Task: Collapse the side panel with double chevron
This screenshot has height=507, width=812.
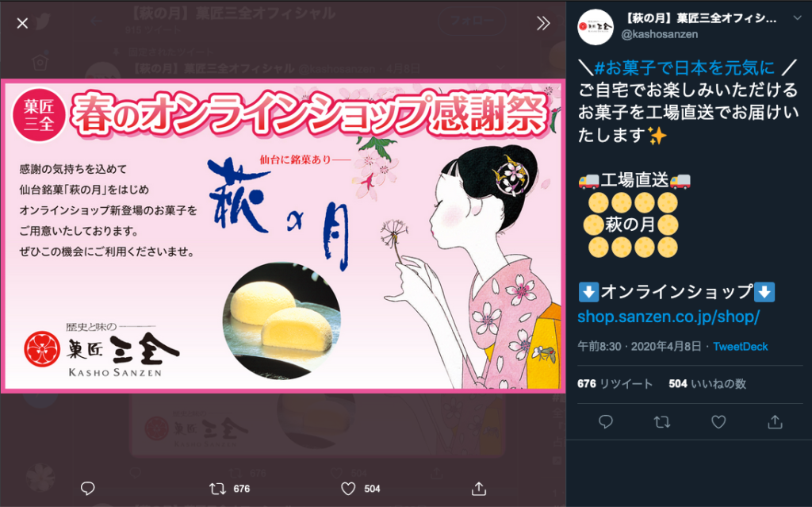Action: (x=542, y=23)
